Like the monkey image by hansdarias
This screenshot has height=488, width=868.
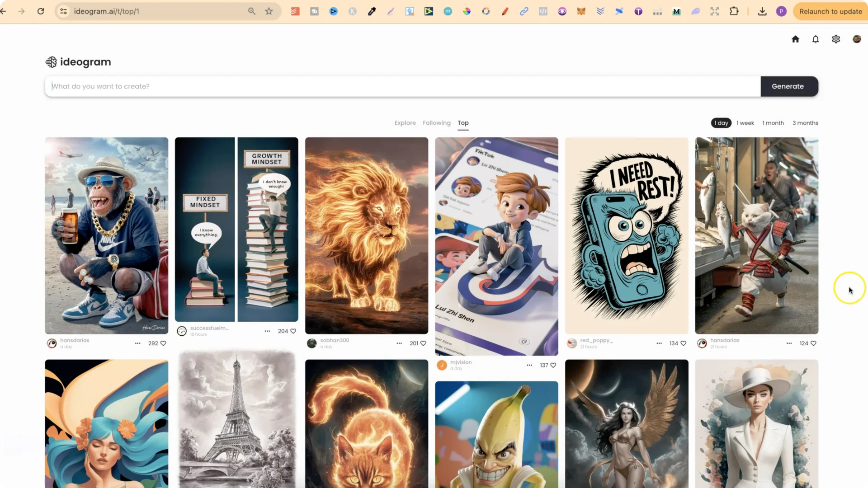[163, 343]
